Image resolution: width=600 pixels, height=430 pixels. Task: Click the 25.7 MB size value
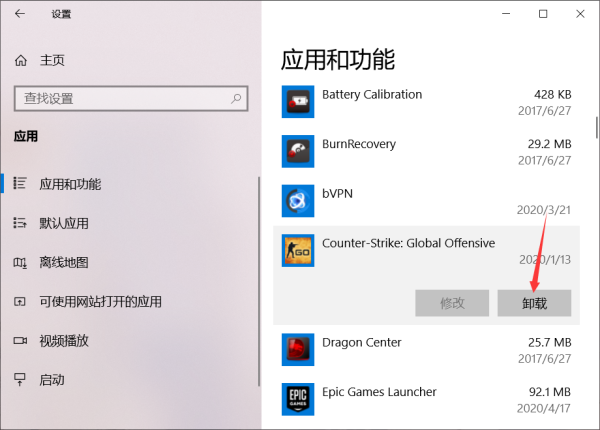point(549,342)
